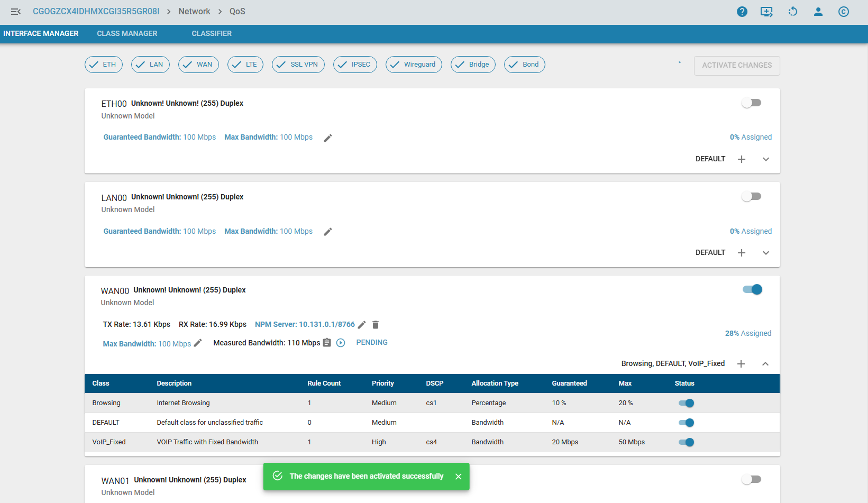Turn off the VoIP_Fixed class status
The height and width of the screenshot is (503, 868).
pos(686,442)
